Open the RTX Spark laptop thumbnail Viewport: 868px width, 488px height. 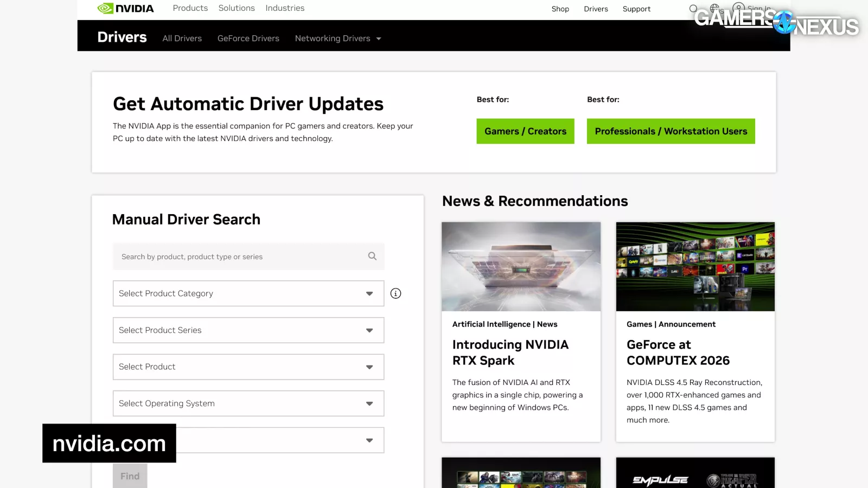pyautogui.click(x=521, y=266)
